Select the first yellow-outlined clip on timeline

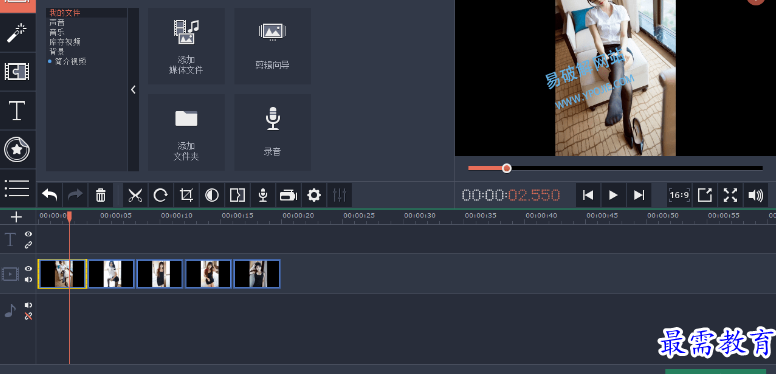click(62, 274)
